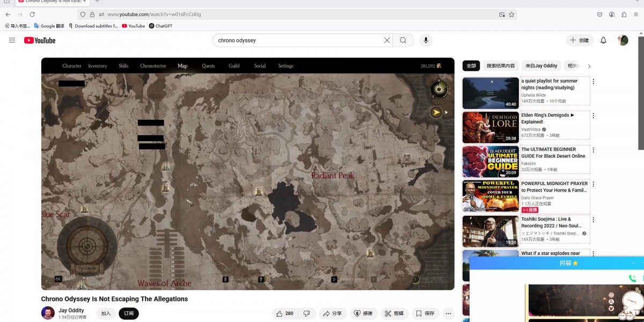The width and height of the screenshot is (644, 322).
Task: Open the picture-in-picture icon in address bar
Action: (502, 14)
